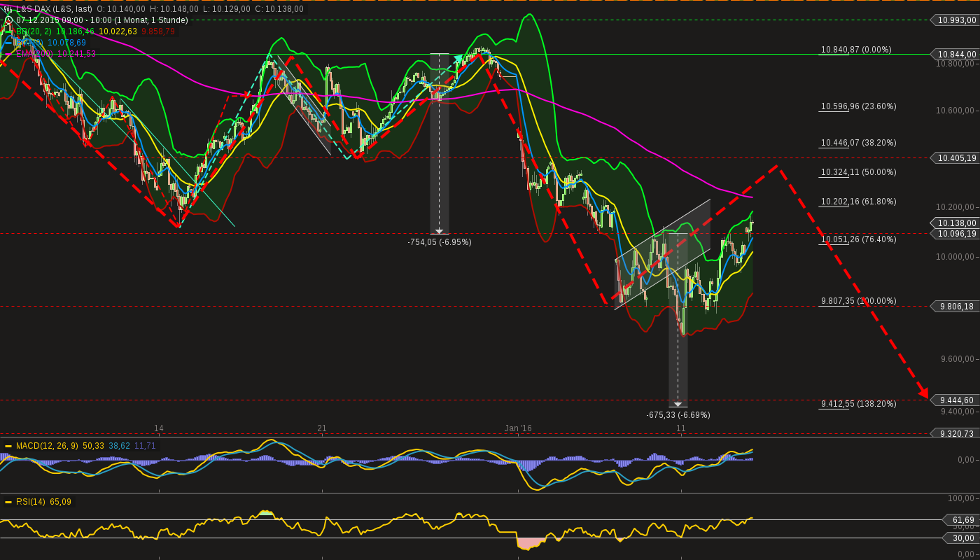Select the Fibonacci label 10.840,87 (0.00%)
Screen dimensions: 980x560
(856, 50)
